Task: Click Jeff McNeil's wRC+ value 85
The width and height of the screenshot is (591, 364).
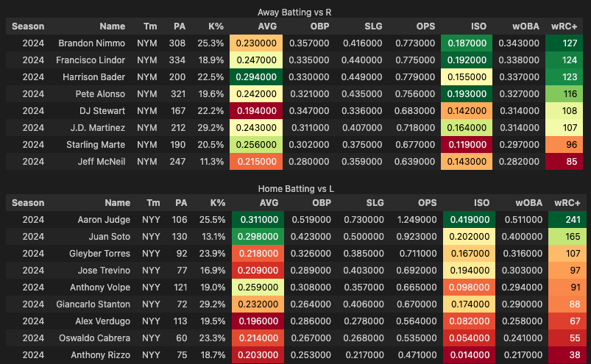Action: tap(565, 162)
